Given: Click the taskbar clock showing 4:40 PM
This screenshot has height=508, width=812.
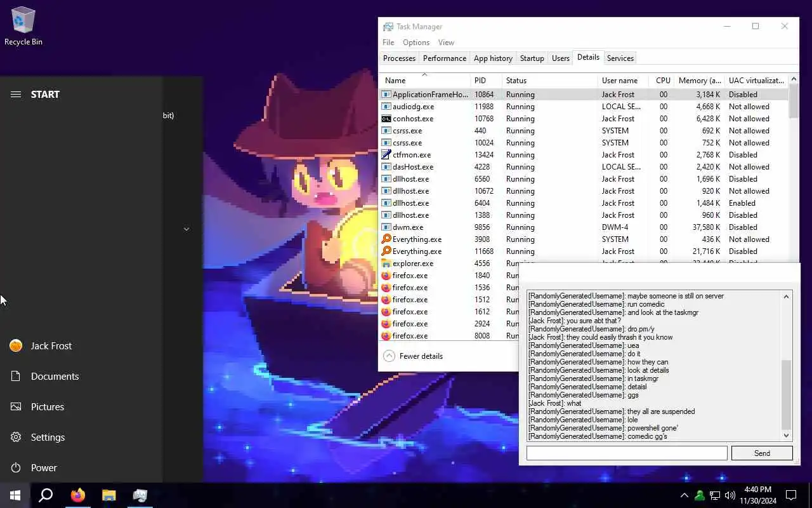Looking at the screenshot, I should tap(758, 495).
